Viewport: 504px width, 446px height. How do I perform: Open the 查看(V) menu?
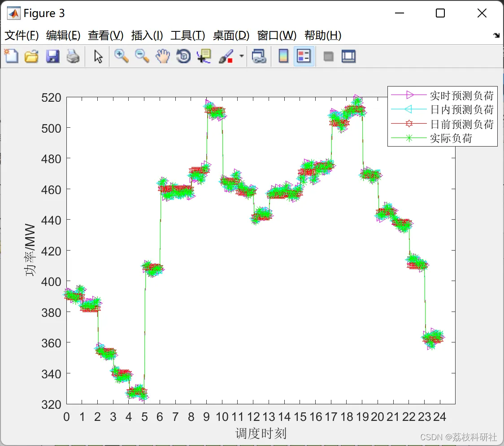[x=105, y=35]
